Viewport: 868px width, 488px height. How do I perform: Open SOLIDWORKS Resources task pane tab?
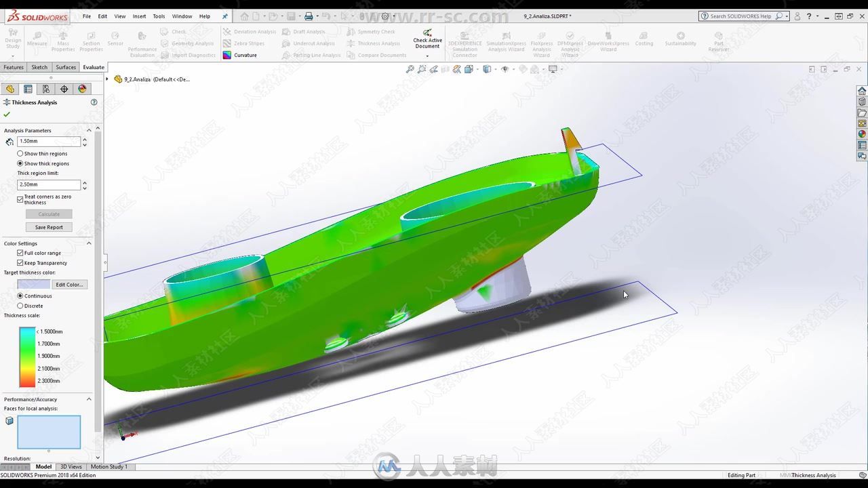(862, 91)
